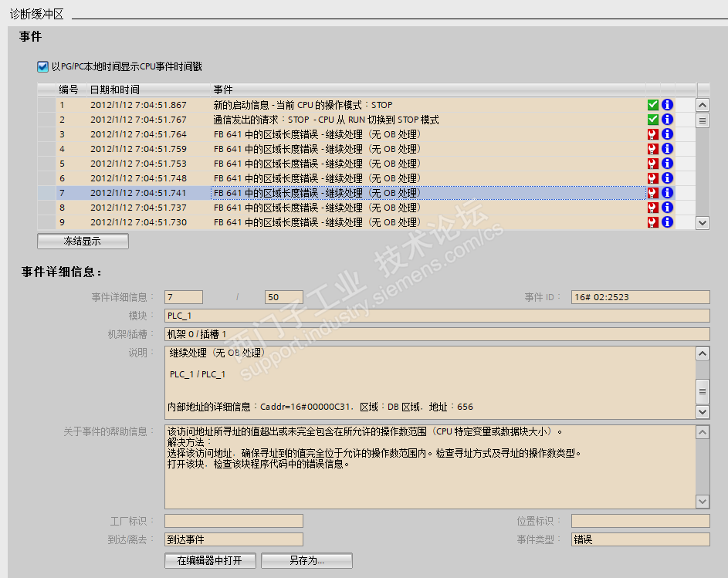The width and height of the screenshot is (728, 578).
Task: Click help info box scroll up arrow
Action: (703, 433)
